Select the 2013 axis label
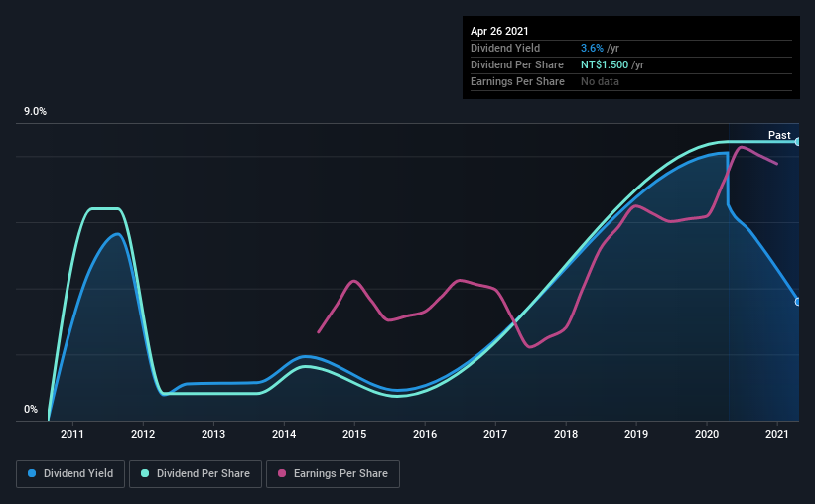Screen dimensions: 815x504 213,434
